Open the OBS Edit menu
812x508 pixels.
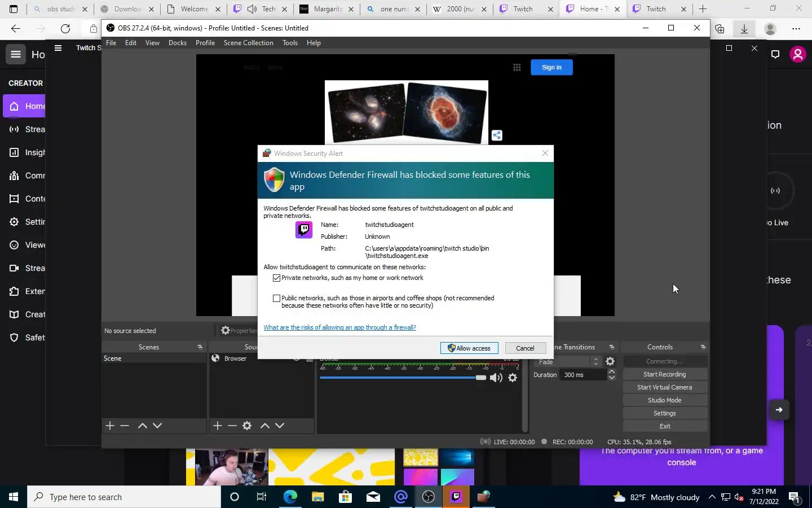pyautogui.click(x=131, y=43)
